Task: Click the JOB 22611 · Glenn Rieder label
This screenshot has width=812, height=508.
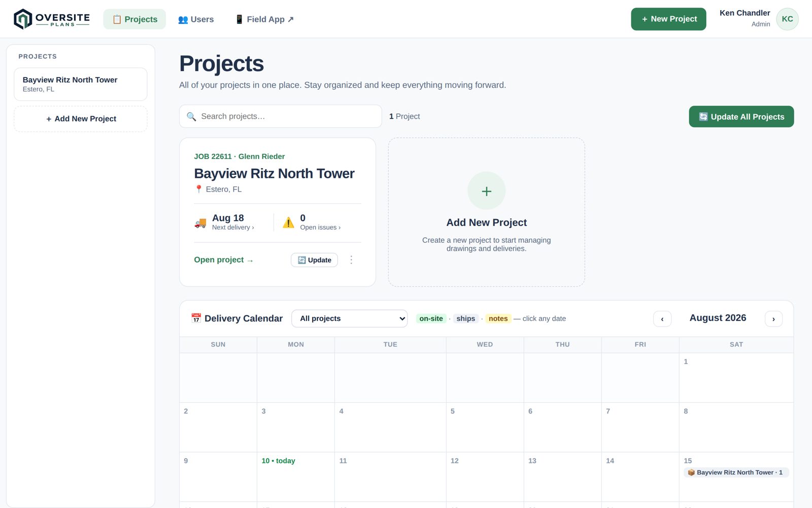Action: click(239, 156)
